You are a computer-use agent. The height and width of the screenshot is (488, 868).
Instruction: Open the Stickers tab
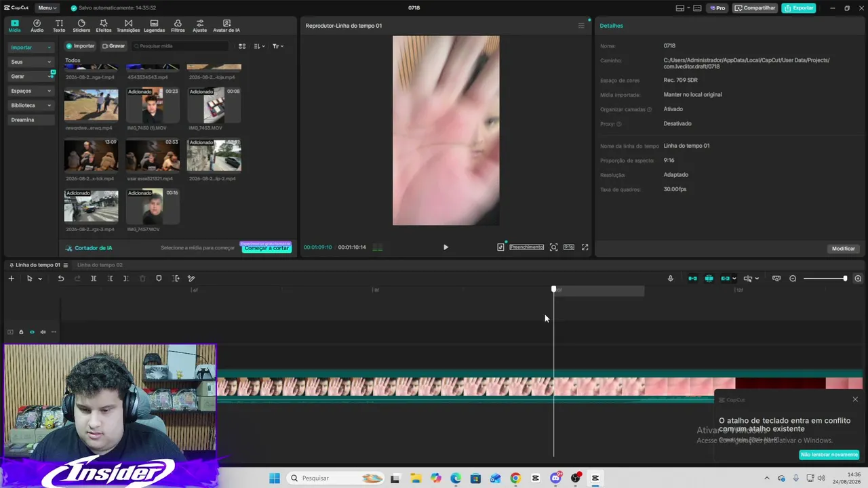point(81,26)
